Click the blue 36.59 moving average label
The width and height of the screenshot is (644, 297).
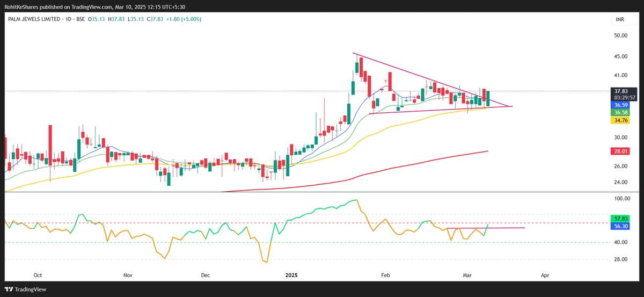click(621, 106)
